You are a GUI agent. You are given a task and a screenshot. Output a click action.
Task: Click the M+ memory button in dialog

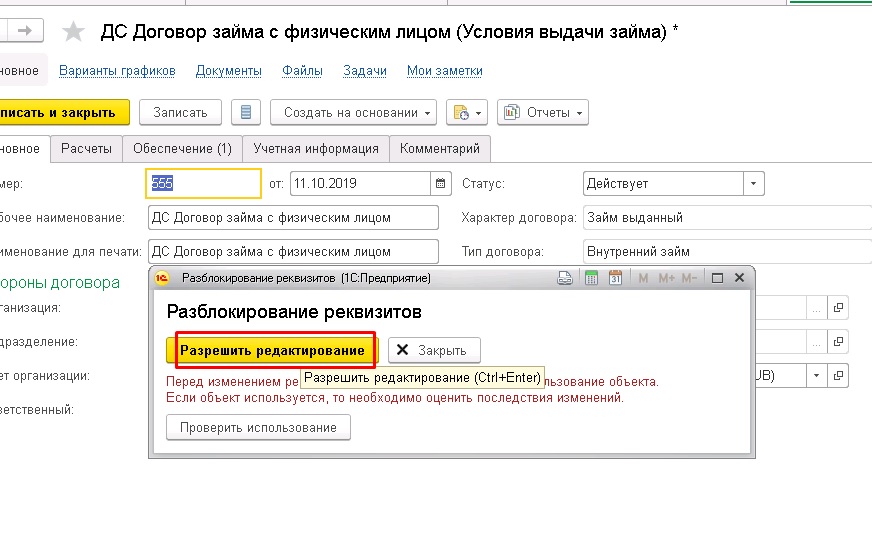click(666, 278)
